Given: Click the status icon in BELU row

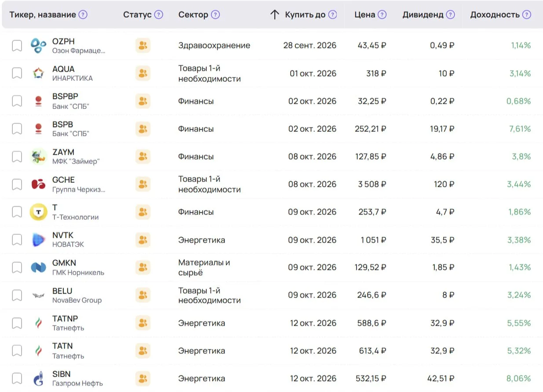Looking at the screenshot, I should 142,295.
